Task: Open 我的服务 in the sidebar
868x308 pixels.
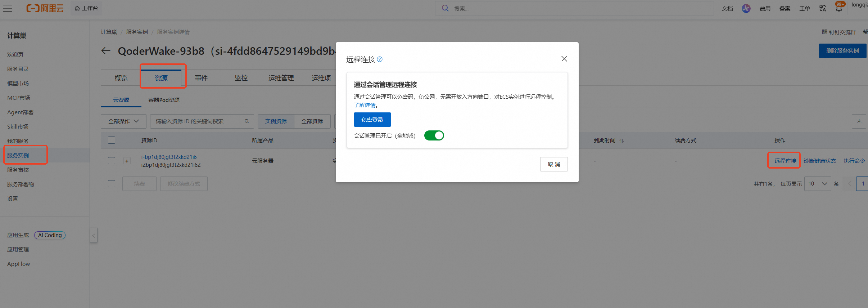Action: (18, 141)
